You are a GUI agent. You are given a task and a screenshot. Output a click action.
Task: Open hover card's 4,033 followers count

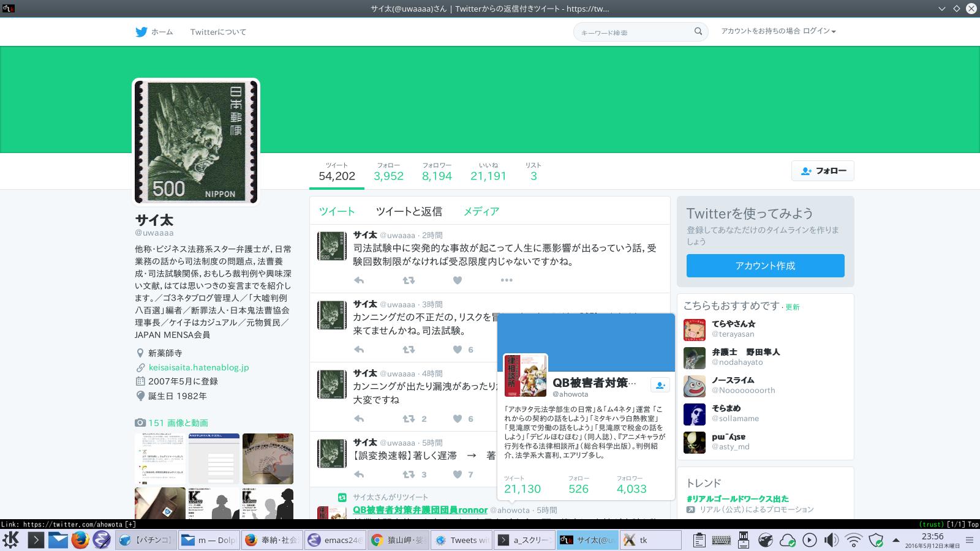[x=631, y=485]
